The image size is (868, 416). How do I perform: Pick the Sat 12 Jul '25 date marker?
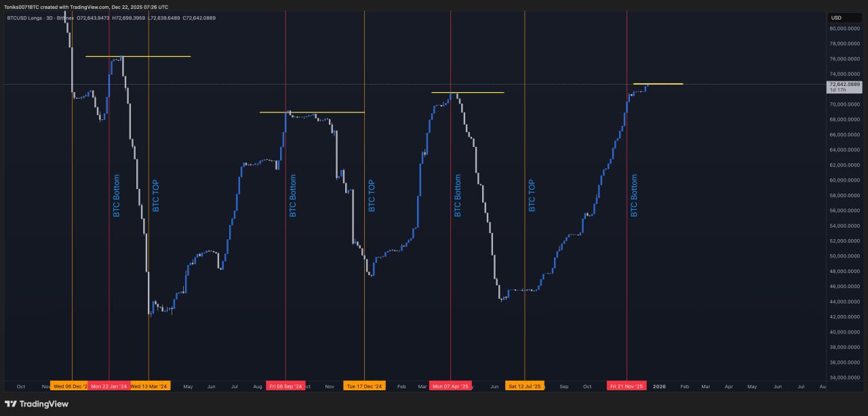(525, 386)
